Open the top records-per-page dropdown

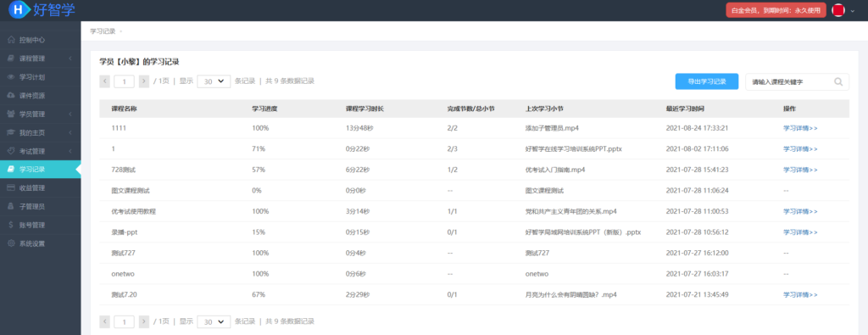214,81
